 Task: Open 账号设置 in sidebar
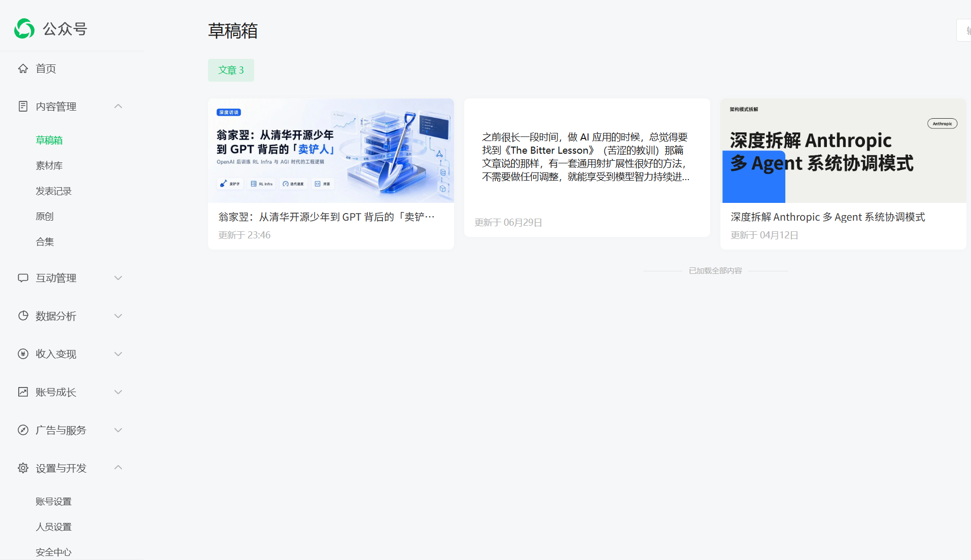pyautogui.click(x=54, y=501)
